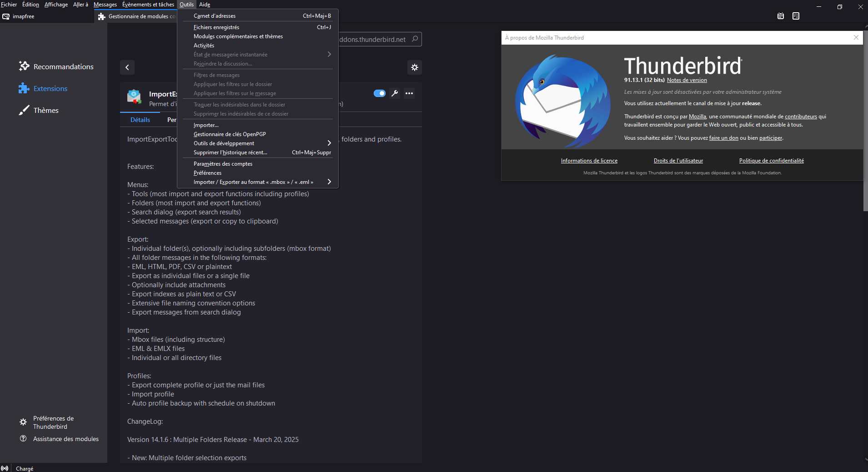This screenshot has height=472, width=868.
Task: Open the three-dots more options menu
Action: coord(409,93)
